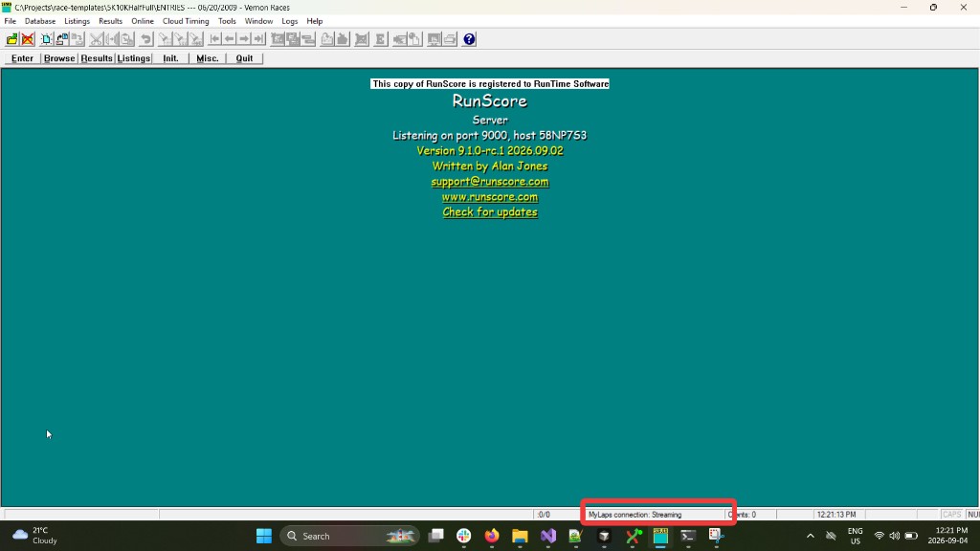980x551 pixels.
Task: Open the Window menu
Action: (258, 21)
